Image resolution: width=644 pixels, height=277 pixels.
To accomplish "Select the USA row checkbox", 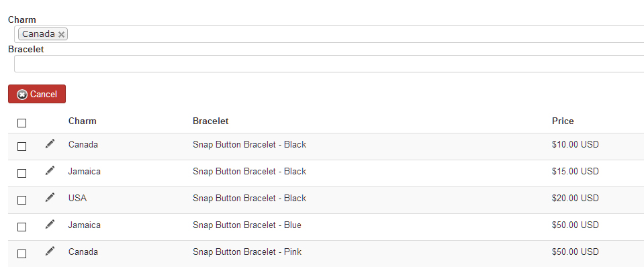I will click(21, 201).
